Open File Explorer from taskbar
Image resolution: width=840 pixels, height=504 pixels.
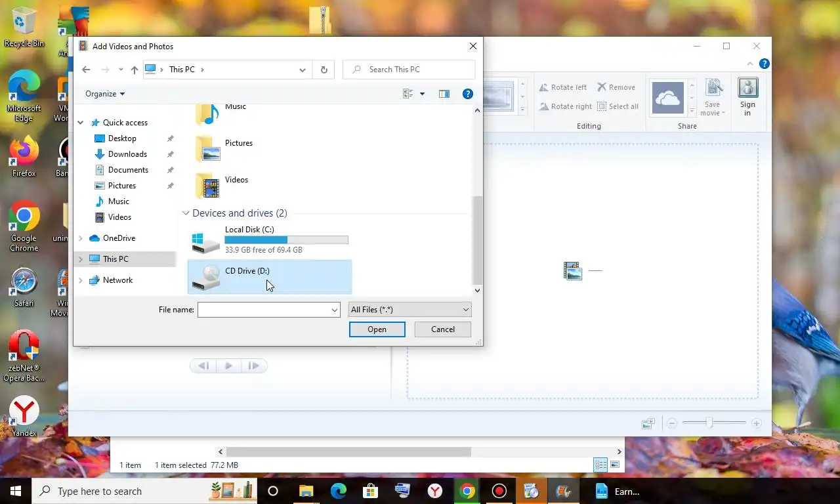306,491
